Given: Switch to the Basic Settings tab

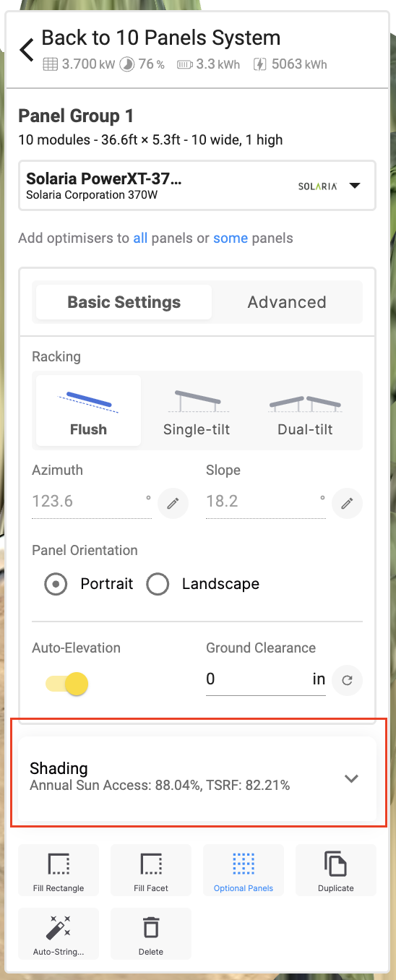Looking at the screenshot, I should [x=124, y=302].
